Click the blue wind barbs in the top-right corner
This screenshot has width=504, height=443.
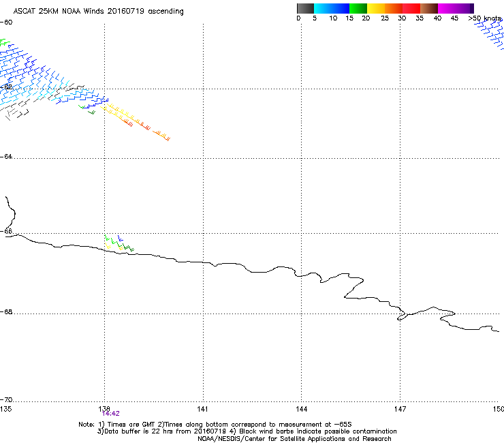(x=490, y=34)
